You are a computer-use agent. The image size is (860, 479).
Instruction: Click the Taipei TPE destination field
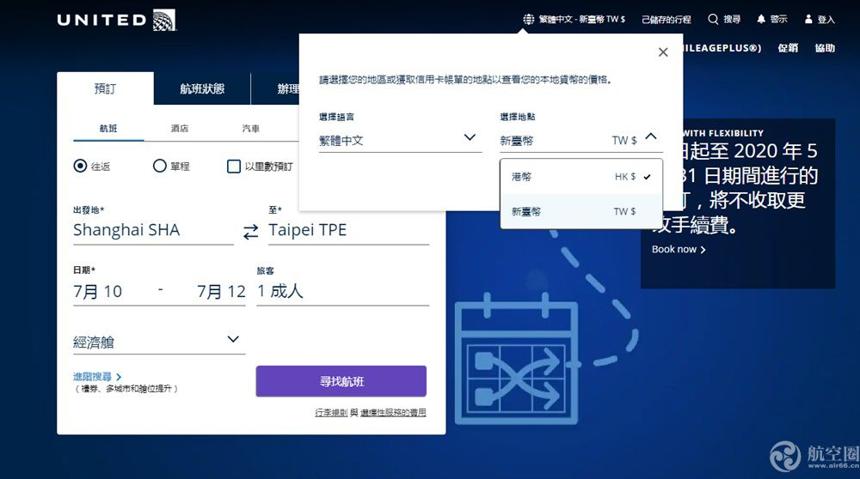pyautogui.click(x=349, y=230)
